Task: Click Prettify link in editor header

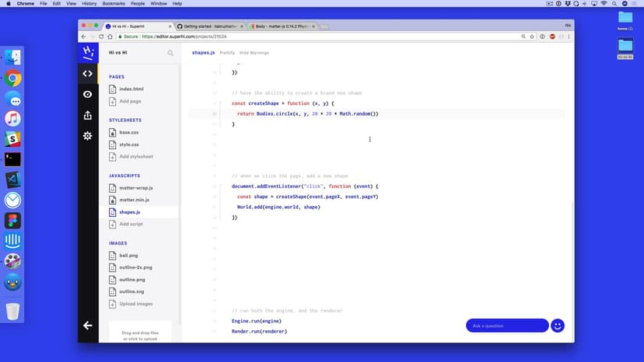Action: point(227,53)
